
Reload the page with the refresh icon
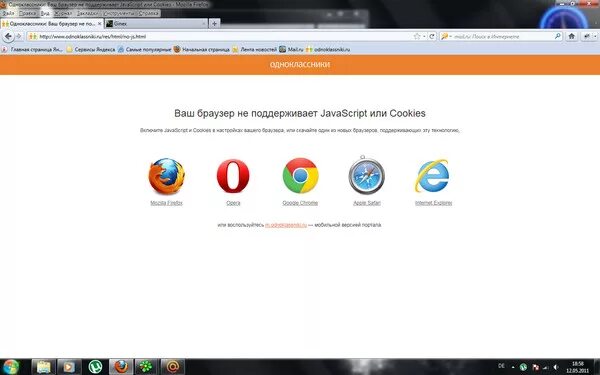(x=432, y=36)
